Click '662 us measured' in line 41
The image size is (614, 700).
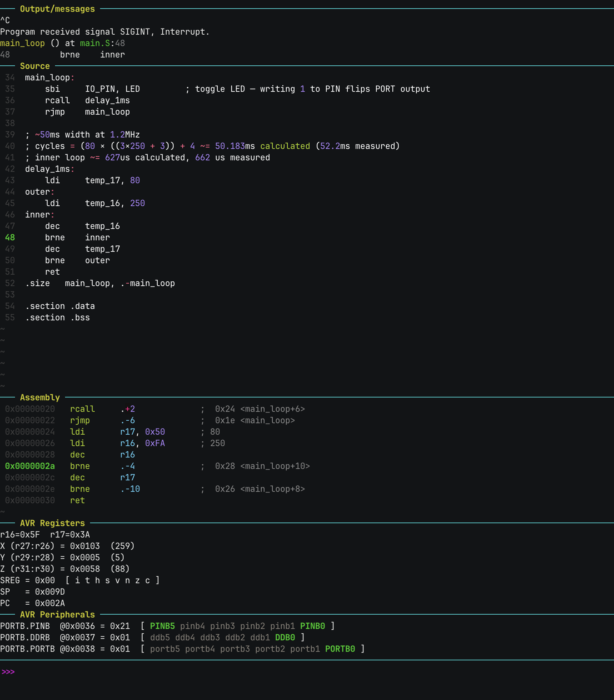click(x=233, y=157)
